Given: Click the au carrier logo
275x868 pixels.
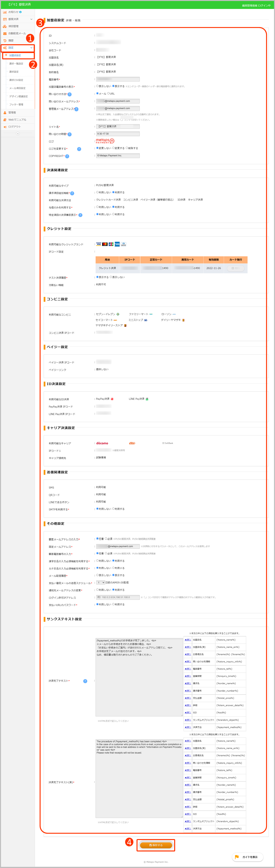Looking at the screenshot, I should point(132,443).
